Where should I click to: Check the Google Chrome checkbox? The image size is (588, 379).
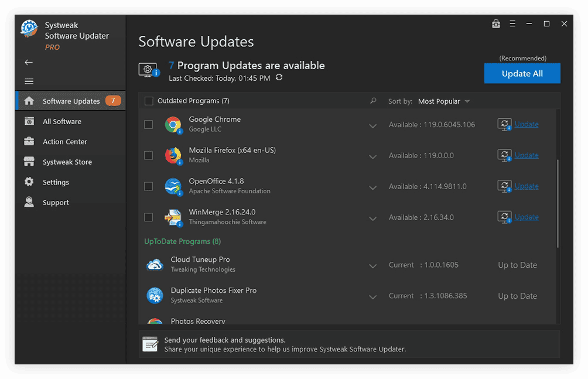click(x=149, y=124)
